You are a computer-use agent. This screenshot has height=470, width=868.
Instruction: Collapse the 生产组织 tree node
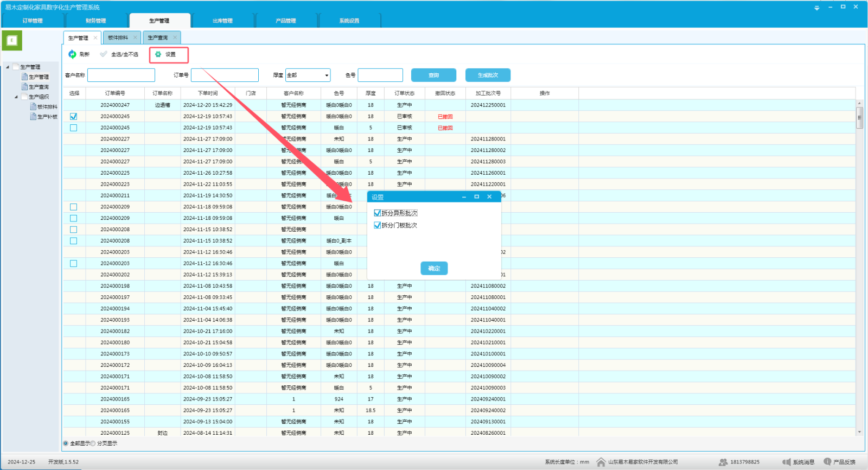tap(16, 97)
